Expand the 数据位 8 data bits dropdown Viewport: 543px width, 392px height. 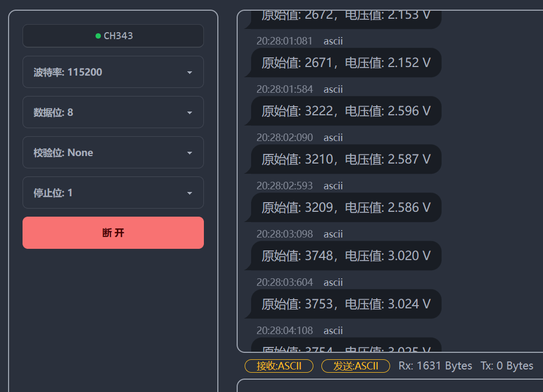(x=113, y=112)
